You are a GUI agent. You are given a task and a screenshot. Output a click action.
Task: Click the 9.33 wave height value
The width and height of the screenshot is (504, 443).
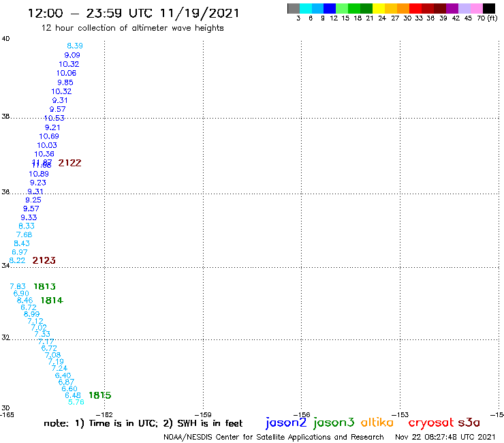tap(29, 218)
